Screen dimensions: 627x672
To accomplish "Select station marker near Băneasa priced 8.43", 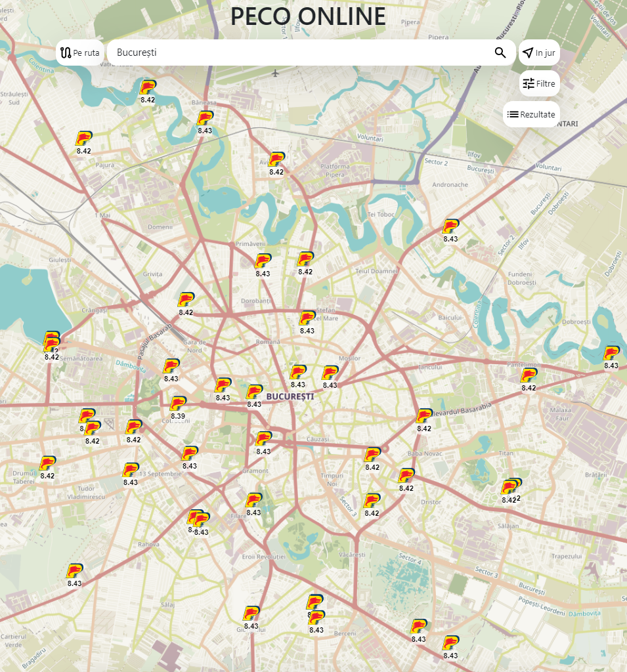I will [205, 119].
